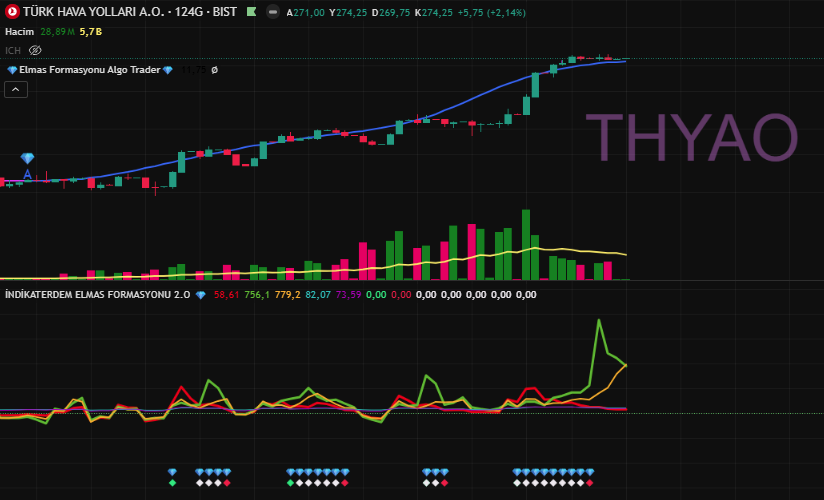
Task: Click the blue diamond signal above the A marker
Action: [27, 158]
